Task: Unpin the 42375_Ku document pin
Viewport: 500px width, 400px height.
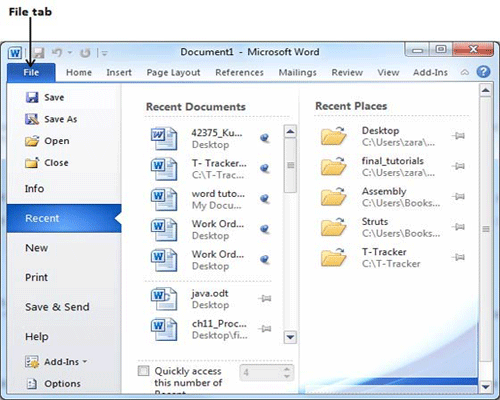Action: 265,138
